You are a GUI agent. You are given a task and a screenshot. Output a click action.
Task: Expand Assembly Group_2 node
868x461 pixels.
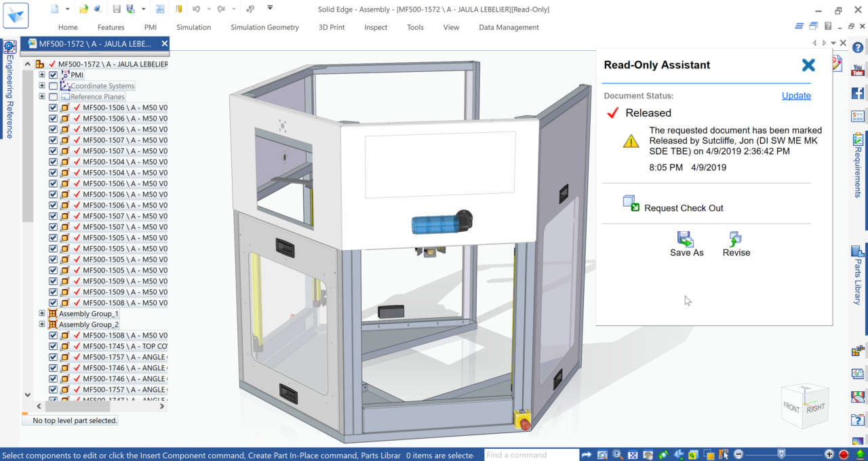point(42,325)
